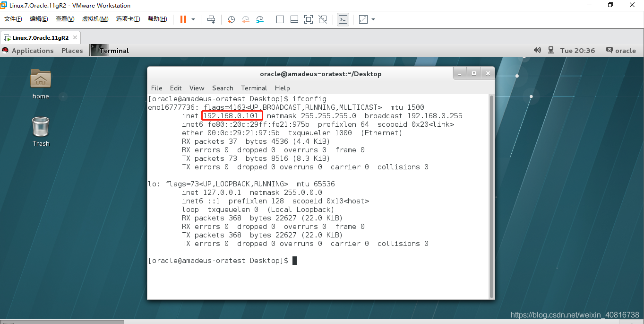Screen dimensions: 644x324
Task: Open the terminal File menu
Action: (156, 88)
